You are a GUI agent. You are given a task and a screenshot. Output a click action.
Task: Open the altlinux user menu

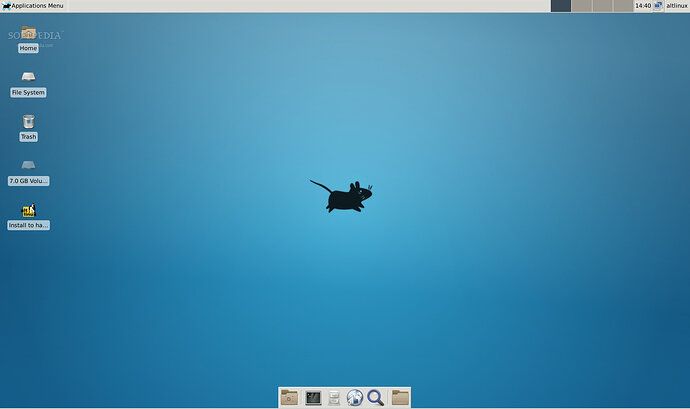point(676,6)
